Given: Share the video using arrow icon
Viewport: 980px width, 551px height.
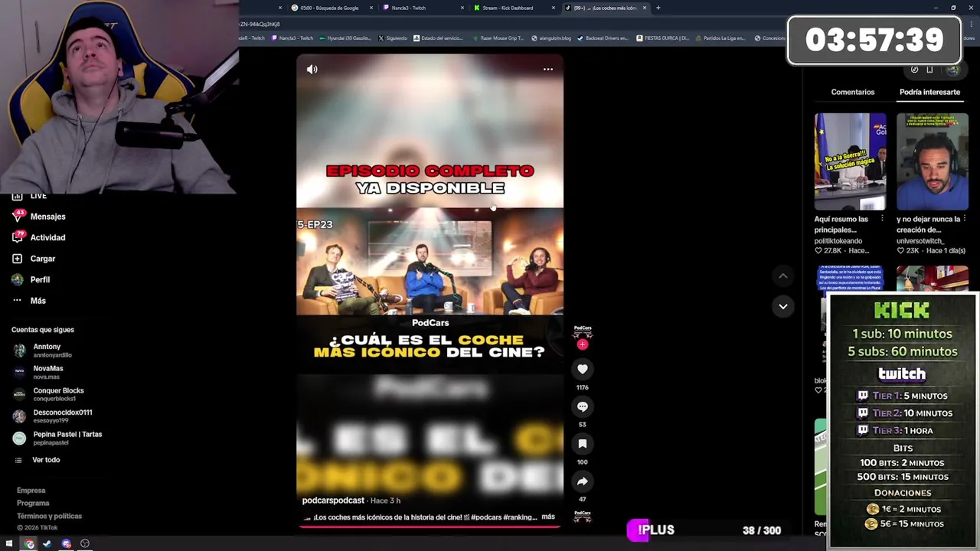Looking at the screenshot, I should point(583,481).
